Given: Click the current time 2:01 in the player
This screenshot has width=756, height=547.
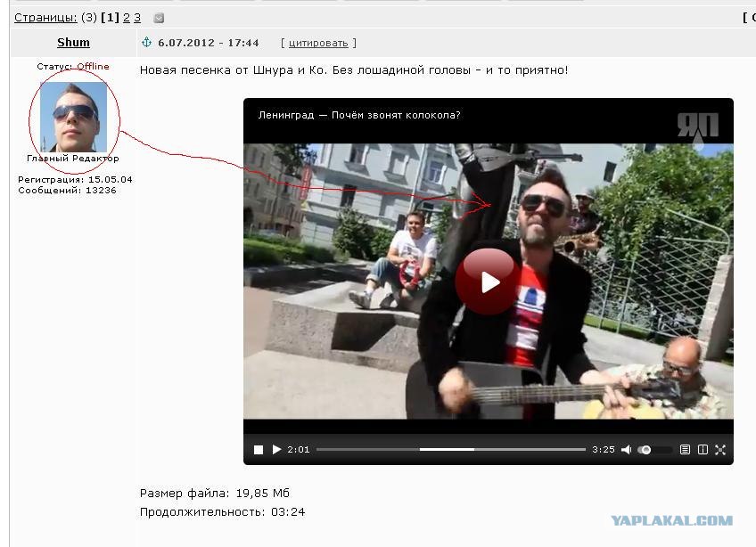Looking at the screenshot, I should point(299,450).
